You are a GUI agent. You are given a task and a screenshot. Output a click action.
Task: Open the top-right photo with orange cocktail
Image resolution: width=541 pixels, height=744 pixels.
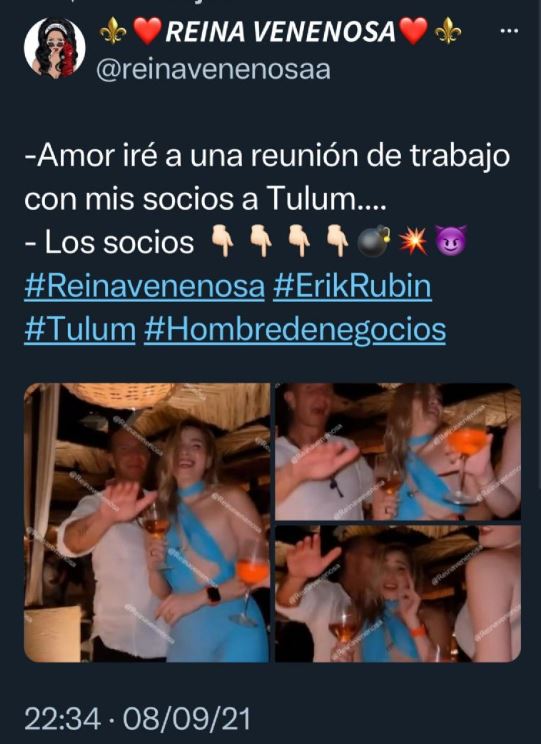point(398,451)
